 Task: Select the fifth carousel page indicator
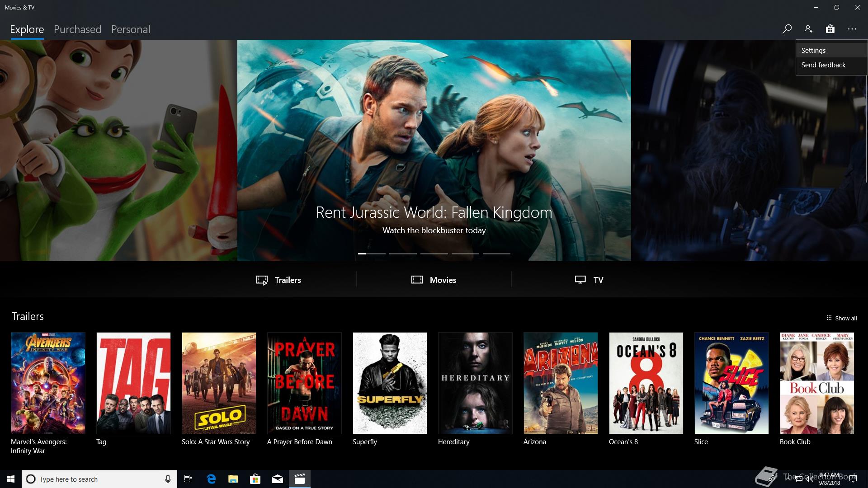pos(496,253)
